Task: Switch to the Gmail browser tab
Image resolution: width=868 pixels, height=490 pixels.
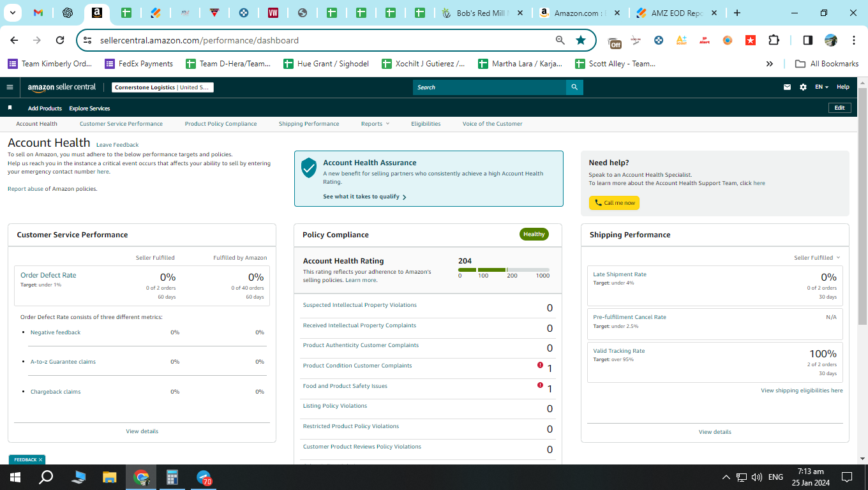Action: [x=38, y=13]
